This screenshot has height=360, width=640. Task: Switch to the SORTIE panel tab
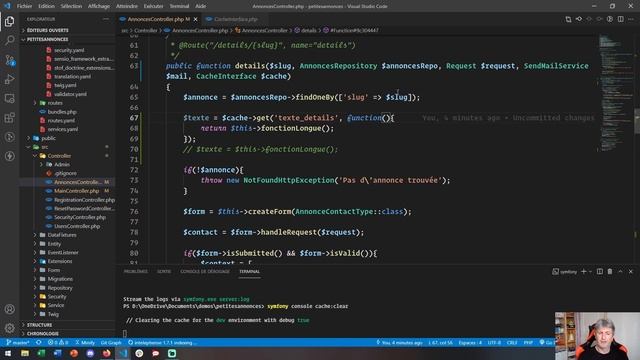point(164,271)
